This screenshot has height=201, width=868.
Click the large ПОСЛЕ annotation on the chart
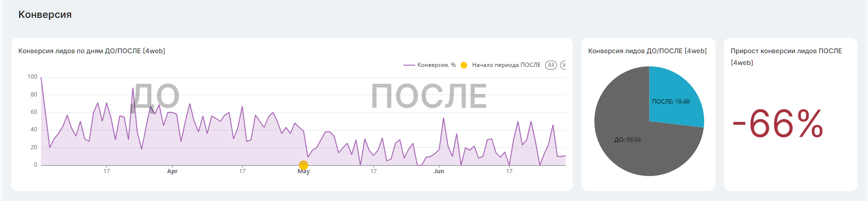[429, 96]
